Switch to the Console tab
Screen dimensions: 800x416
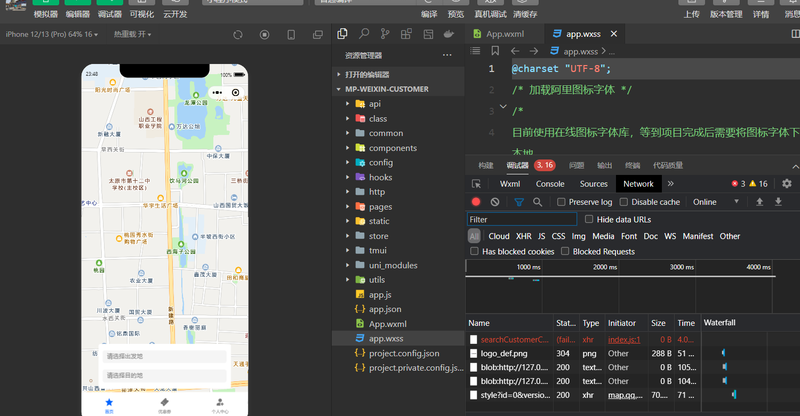pyautogui.click(x=549, y=184)
